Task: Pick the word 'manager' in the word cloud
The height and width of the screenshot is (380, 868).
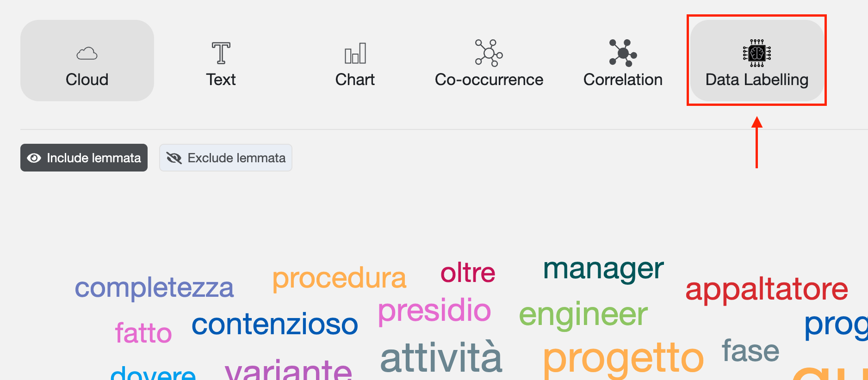Action: [x=603, y=269]
